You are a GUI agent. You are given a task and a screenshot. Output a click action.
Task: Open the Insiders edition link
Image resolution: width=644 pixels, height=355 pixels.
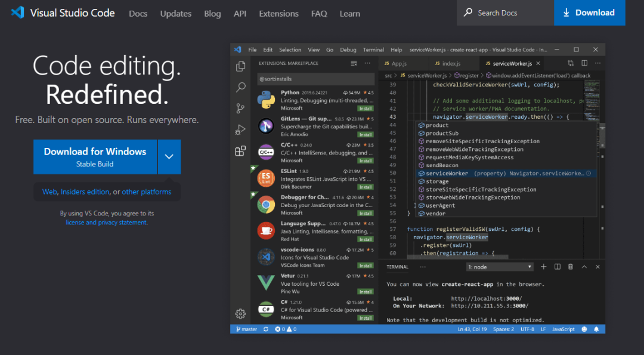[x=85, y=192]
